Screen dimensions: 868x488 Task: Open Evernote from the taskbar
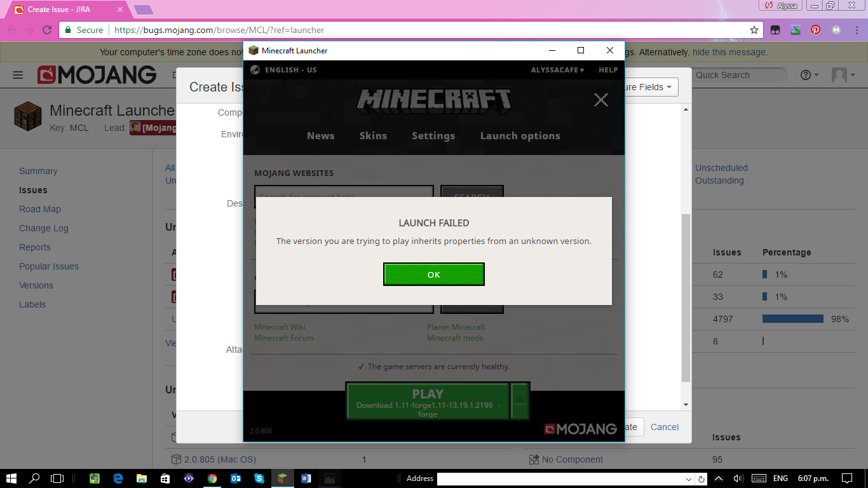point(95,478)
